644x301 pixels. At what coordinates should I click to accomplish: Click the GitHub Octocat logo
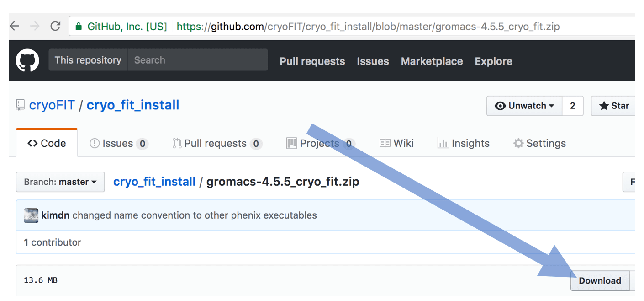(x=27, y=60)
